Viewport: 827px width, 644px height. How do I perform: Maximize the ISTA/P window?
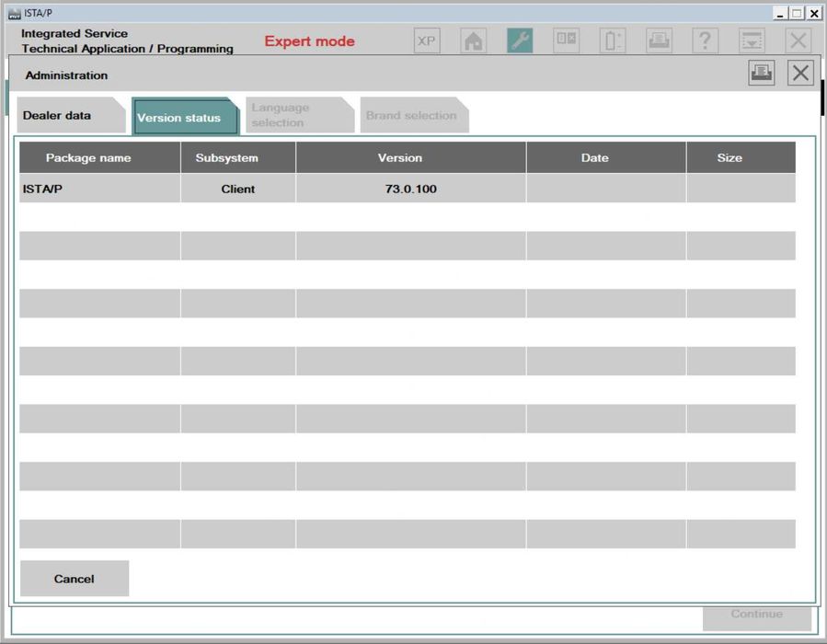coord(797,13)
